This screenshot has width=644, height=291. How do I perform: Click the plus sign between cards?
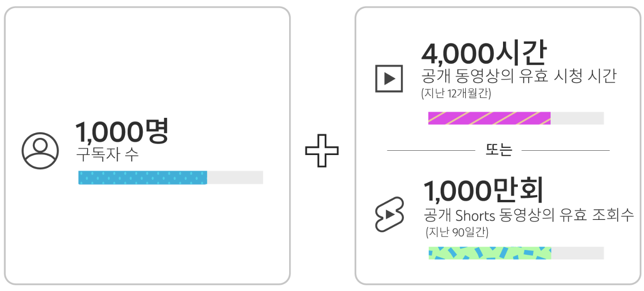coord(322,150)
